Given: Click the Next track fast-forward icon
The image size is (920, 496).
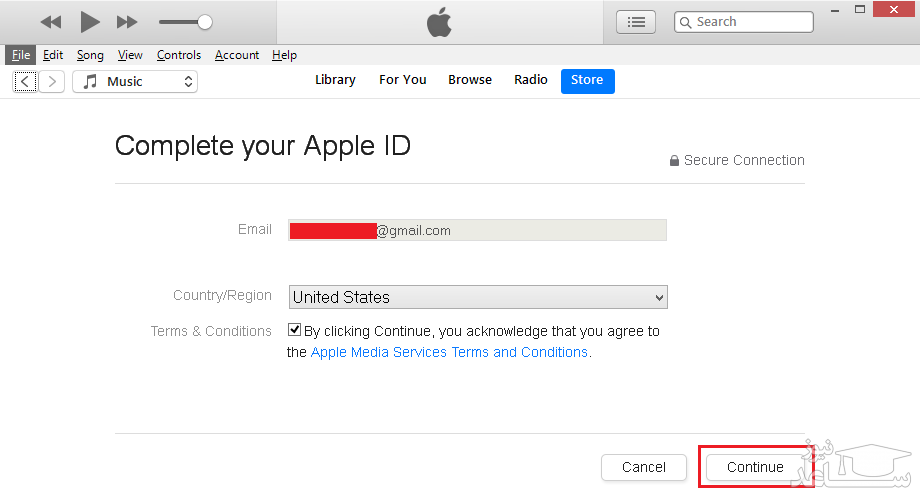Looking at the screenshot, I should click(127, 22).
